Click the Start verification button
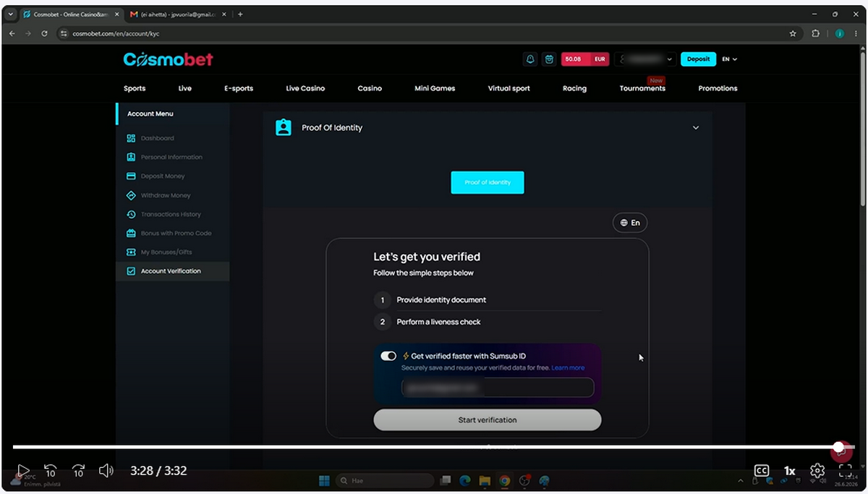This screenshot has height=494, width=868. point(488,420)
